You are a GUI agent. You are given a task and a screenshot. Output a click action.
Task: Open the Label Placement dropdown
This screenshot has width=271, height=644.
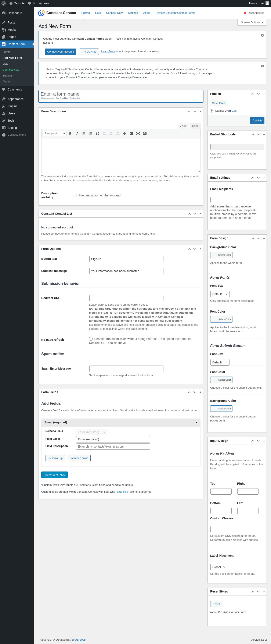tap(218, 567)
